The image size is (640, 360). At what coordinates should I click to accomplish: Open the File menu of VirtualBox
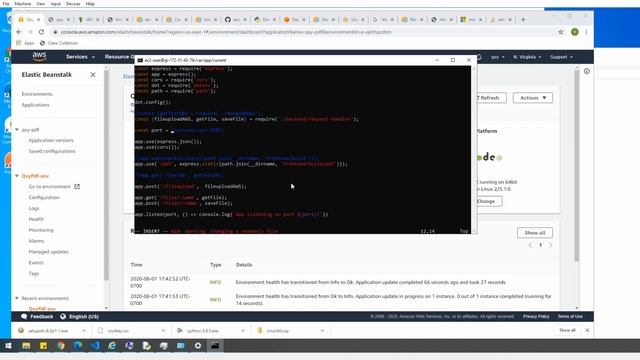(6, 4)
